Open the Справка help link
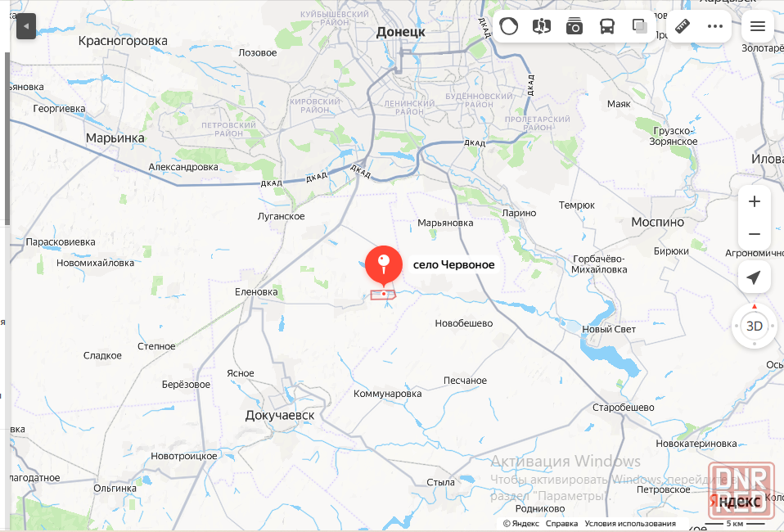The image size is (784, 532). [561, 524]
